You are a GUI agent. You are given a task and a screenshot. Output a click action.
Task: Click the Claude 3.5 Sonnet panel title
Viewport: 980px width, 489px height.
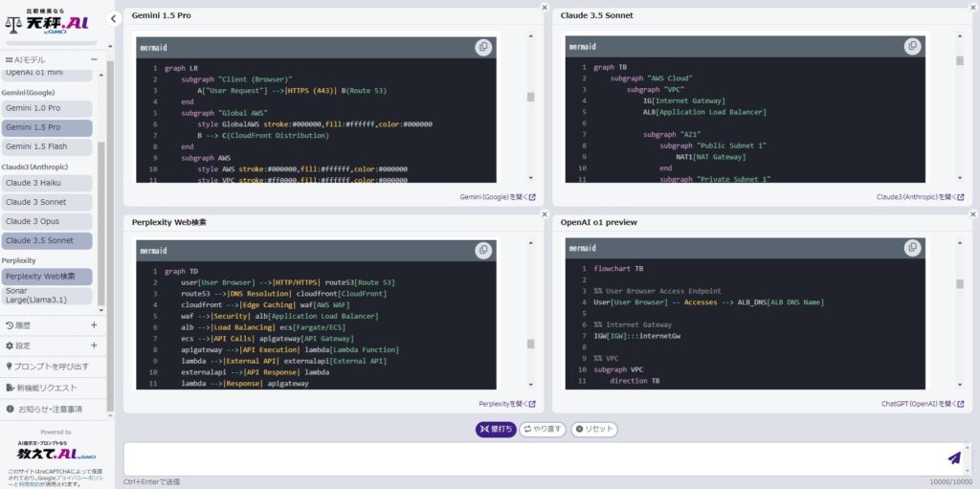(596, 15)
